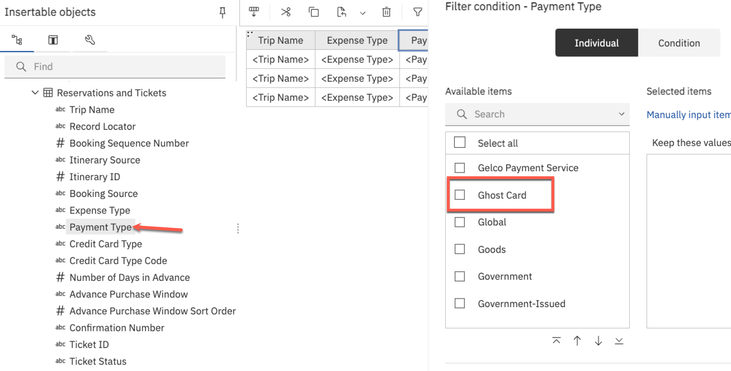Click the Paste toolbar icon
The width and height of the screenshot is (731, 371).
point(342,12)
